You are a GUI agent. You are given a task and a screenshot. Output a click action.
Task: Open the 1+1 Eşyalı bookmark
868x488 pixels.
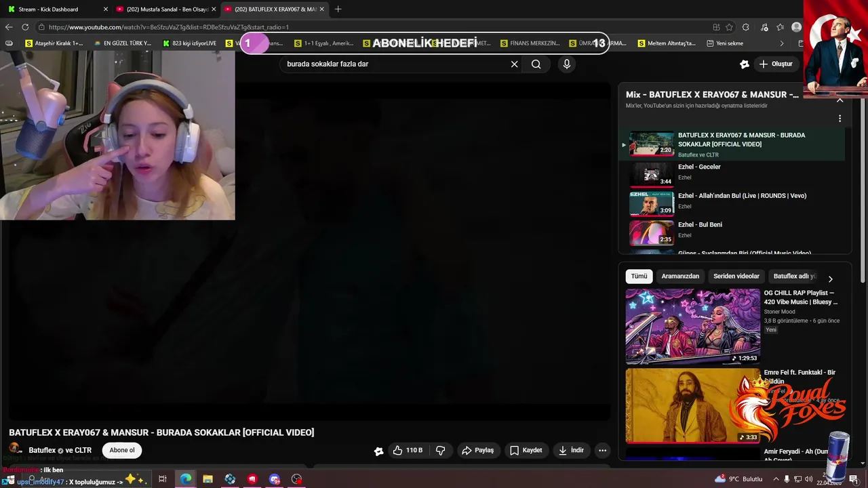pyautogui.click(x=324, y=43)
